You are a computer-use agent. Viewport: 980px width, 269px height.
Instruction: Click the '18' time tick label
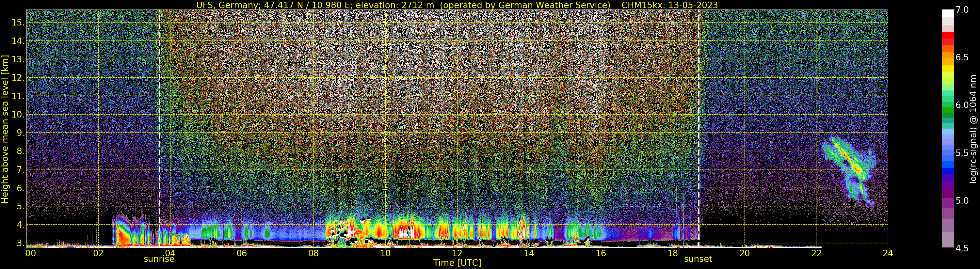click(x=673, y=253)
